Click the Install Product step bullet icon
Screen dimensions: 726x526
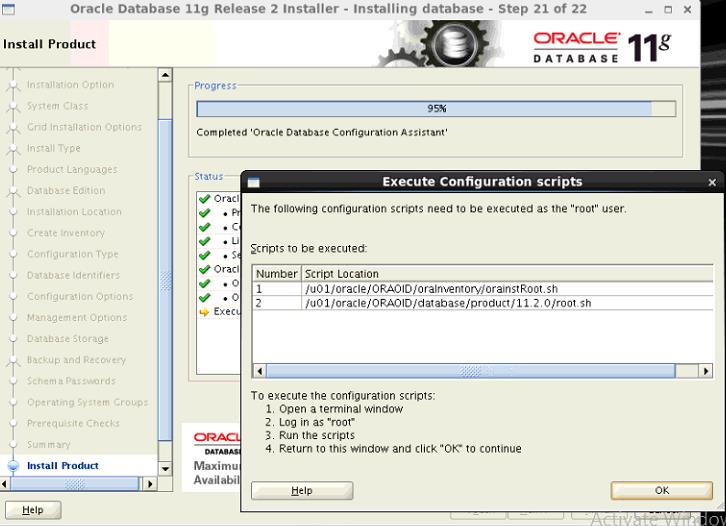(13, 466)
